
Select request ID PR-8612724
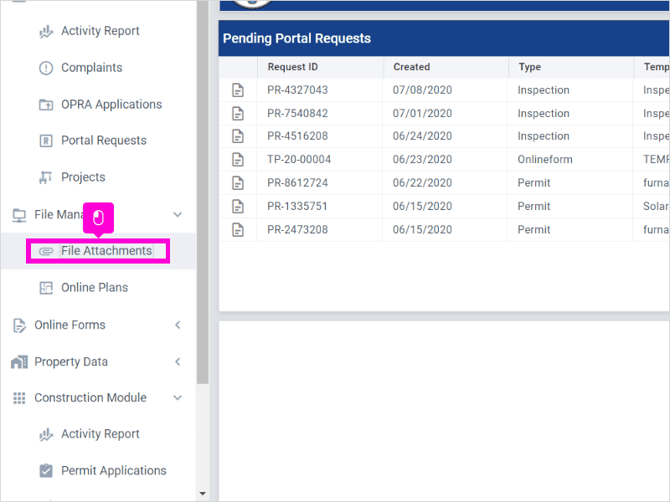(x=297, y=183)
